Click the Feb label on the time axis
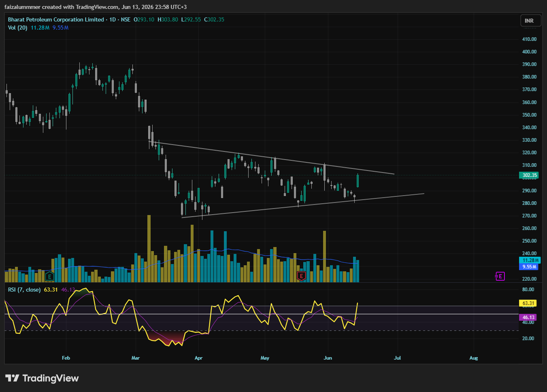This screenshot has width=547, height=392. 66,358
